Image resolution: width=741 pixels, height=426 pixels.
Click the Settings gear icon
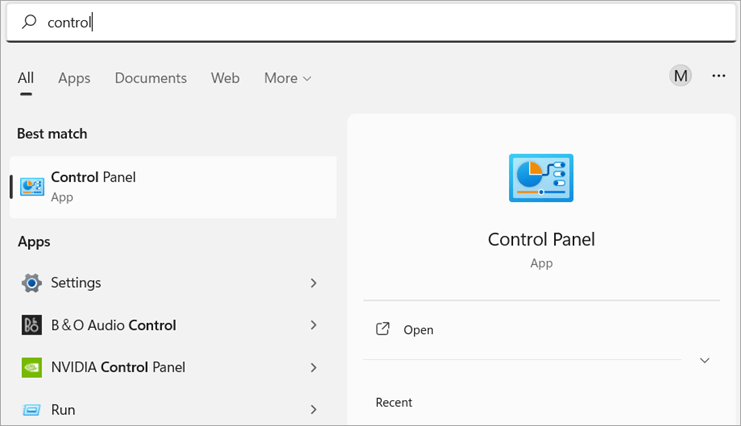pyautogui.click(x=32, y=283)
